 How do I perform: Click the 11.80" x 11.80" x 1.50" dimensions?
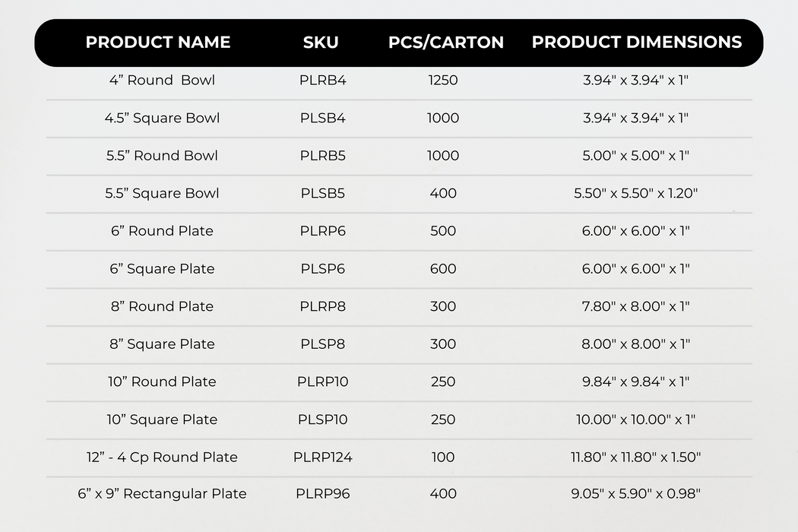pos(635,458)
